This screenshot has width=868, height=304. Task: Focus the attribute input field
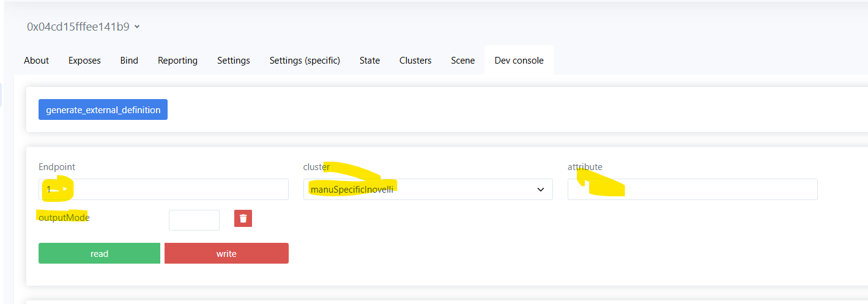click(692, 189)
